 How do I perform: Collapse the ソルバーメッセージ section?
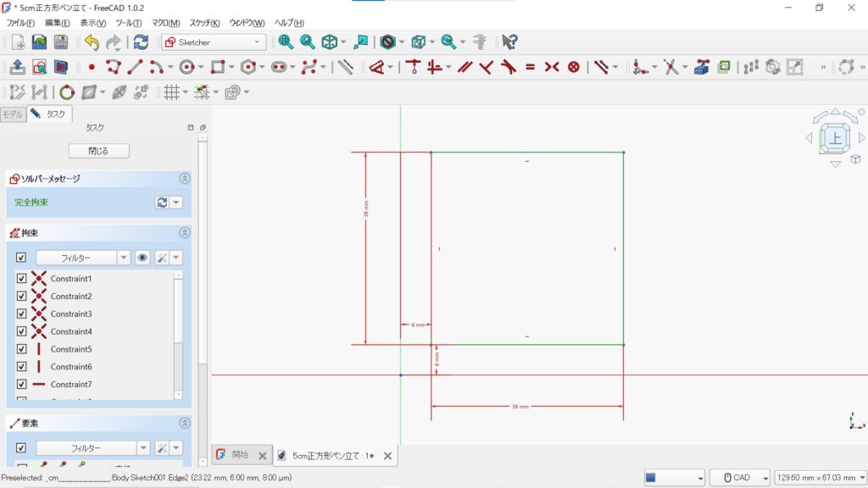(185, 179)
